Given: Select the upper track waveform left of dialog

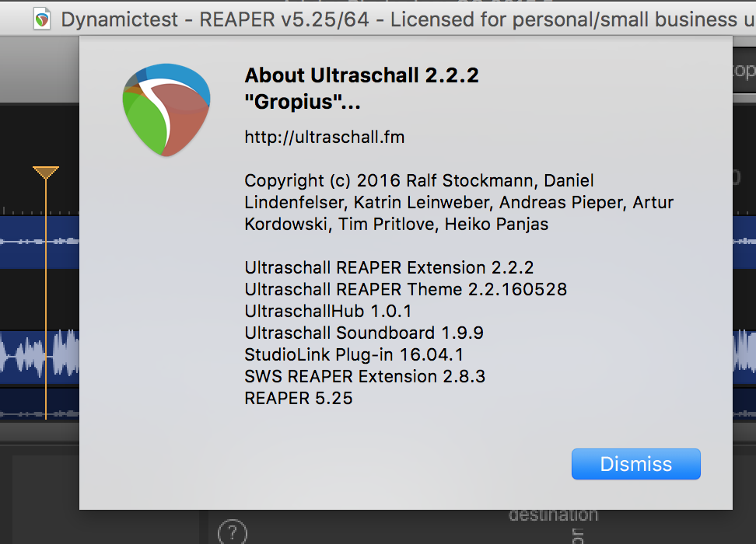Looking at the screenshot, I should pos(39,242).
